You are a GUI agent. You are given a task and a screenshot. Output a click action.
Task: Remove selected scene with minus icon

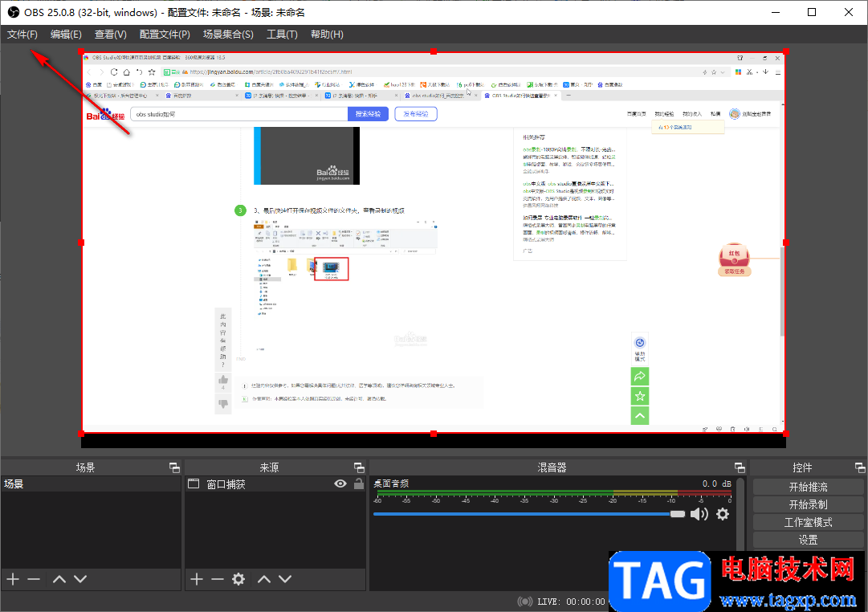(34, 579)
